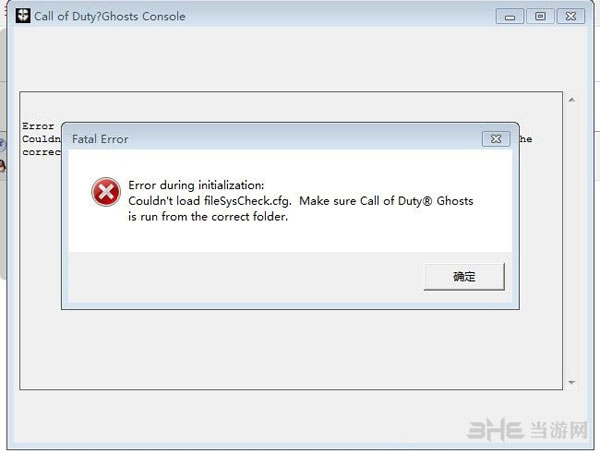This screenshot has width=600, height=453.
Task: Click the console scrollbar up arrow
Action: click(571, 100)
